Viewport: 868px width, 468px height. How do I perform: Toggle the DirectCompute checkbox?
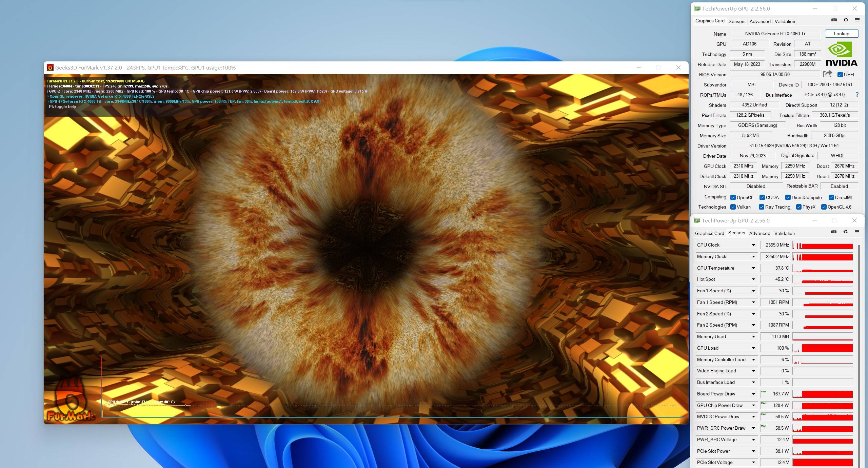pos(788,197)
